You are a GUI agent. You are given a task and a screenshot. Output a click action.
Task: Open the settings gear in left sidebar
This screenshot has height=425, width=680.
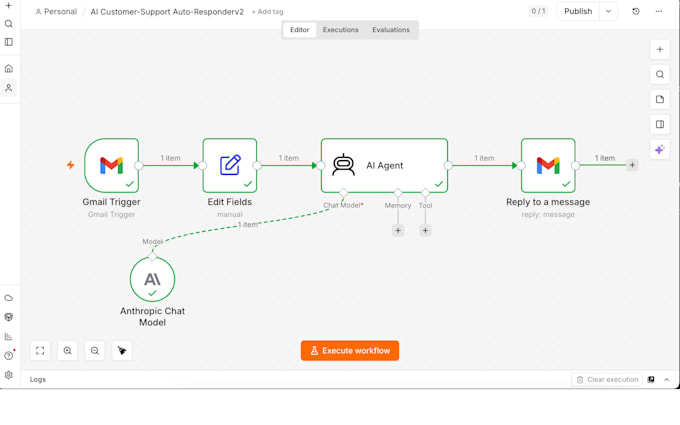click(8, 375)
